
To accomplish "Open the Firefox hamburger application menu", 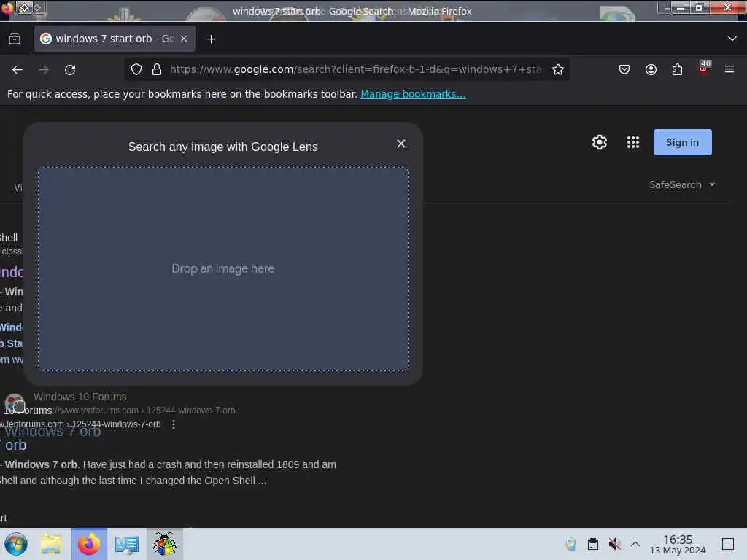I will tap(729, 69).
